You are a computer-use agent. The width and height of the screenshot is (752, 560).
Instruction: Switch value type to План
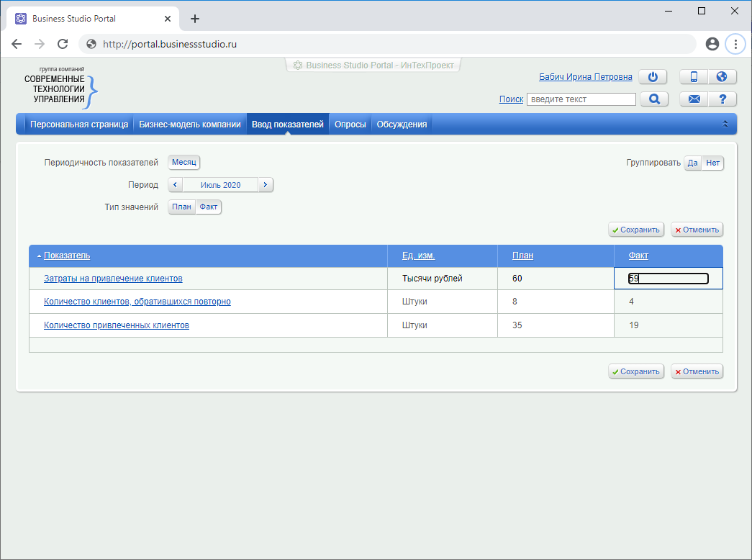point(182,207)
